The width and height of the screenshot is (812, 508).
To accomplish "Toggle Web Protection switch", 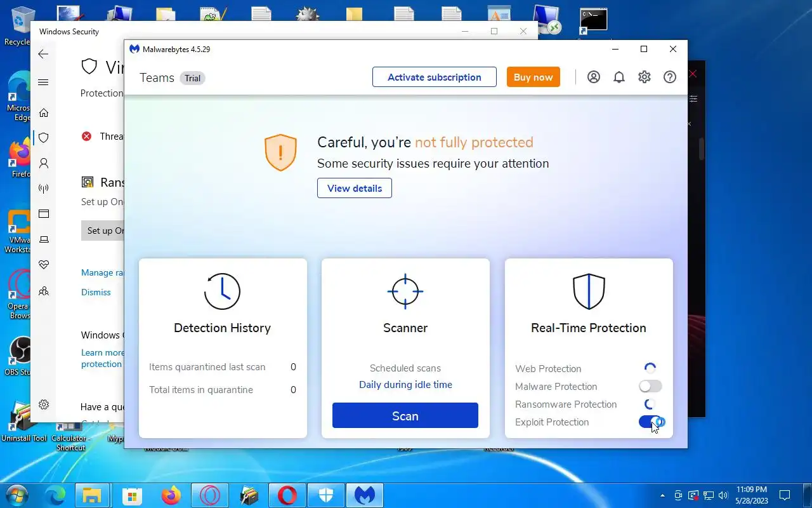I will 650,368.
